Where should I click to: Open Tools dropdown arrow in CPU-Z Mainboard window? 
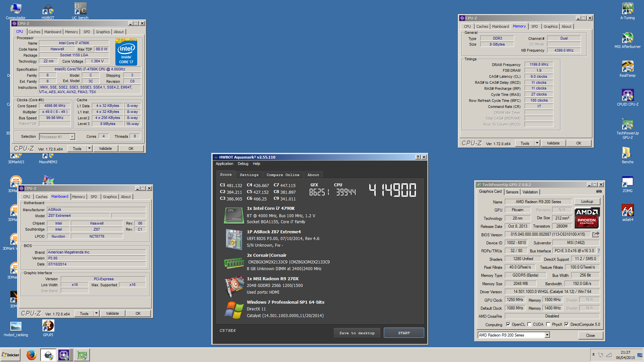click(x=96, y=313)
